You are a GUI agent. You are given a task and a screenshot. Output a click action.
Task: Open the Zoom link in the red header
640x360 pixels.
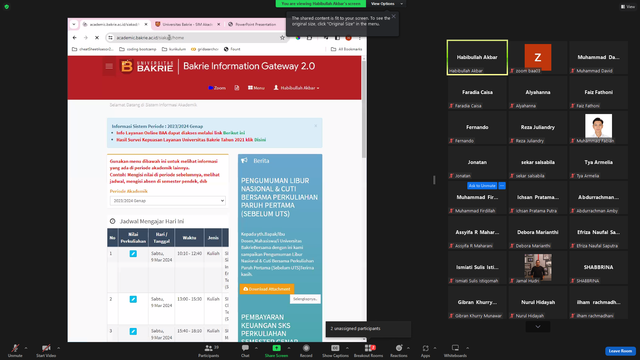(x=217, y=88)
